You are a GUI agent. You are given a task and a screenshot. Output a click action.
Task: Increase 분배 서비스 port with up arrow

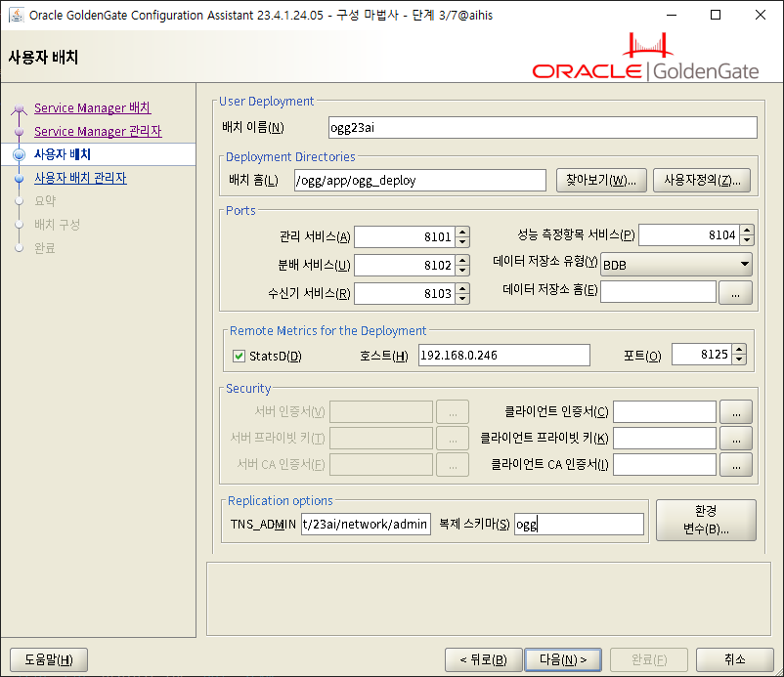pos(463,260)
